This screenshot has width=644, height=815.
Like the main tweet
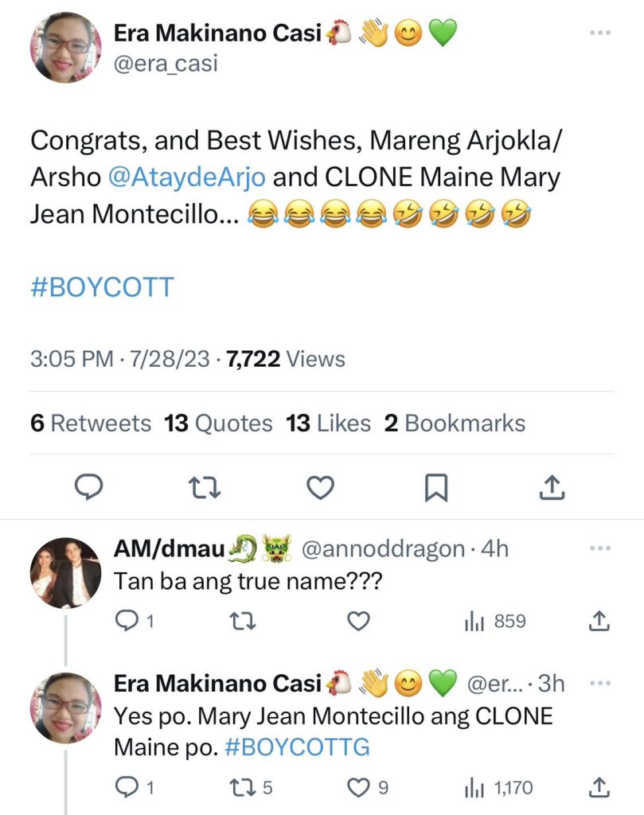point(320,487)
